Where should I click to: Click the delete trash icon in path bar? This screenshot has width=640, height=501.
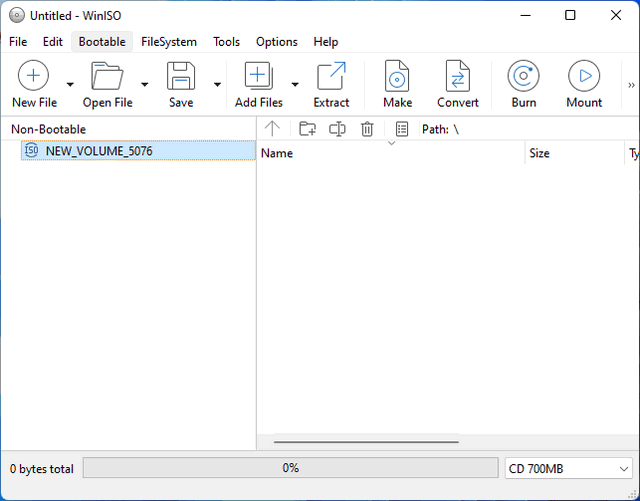click(367, 129)
